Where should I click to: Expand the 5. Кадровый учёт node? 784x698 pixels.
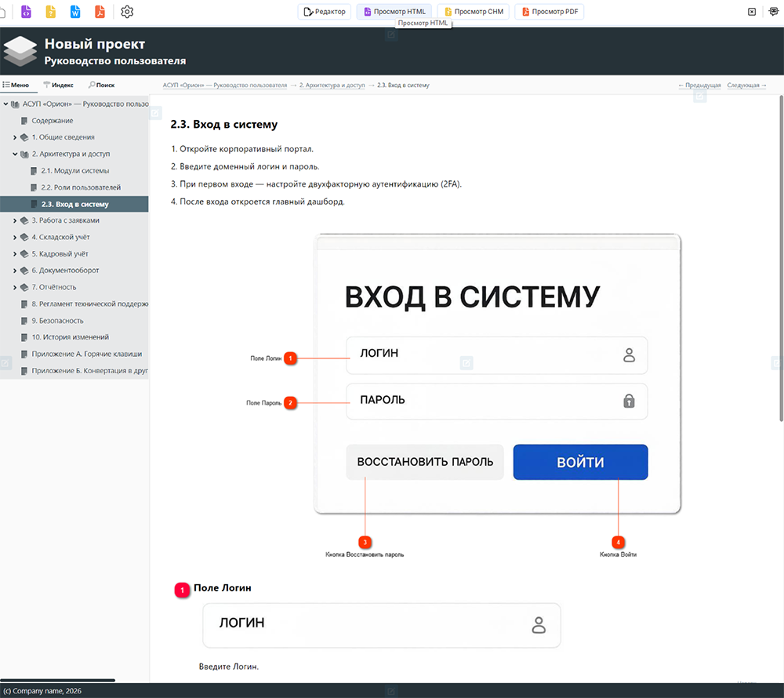(14, 254)
